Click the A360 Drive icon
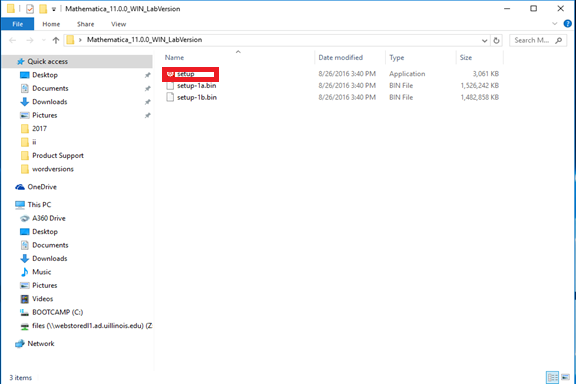Viewport: 576px width, 384px height. [x=25, y=218]
